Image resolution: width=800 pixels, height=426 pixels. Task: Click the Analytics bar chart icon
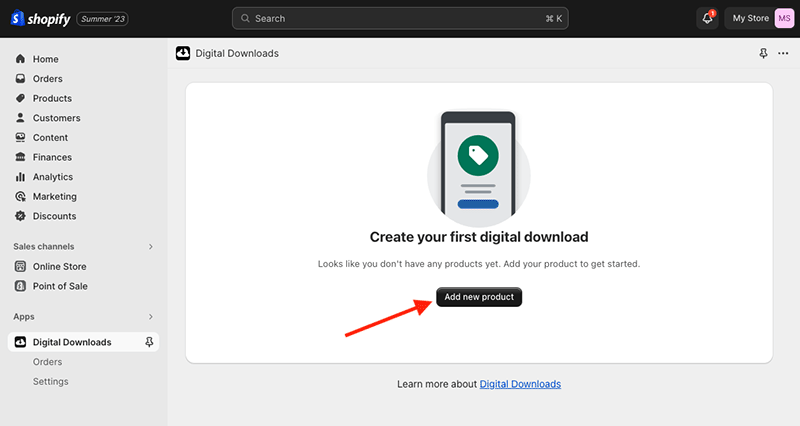coord(20,177)
